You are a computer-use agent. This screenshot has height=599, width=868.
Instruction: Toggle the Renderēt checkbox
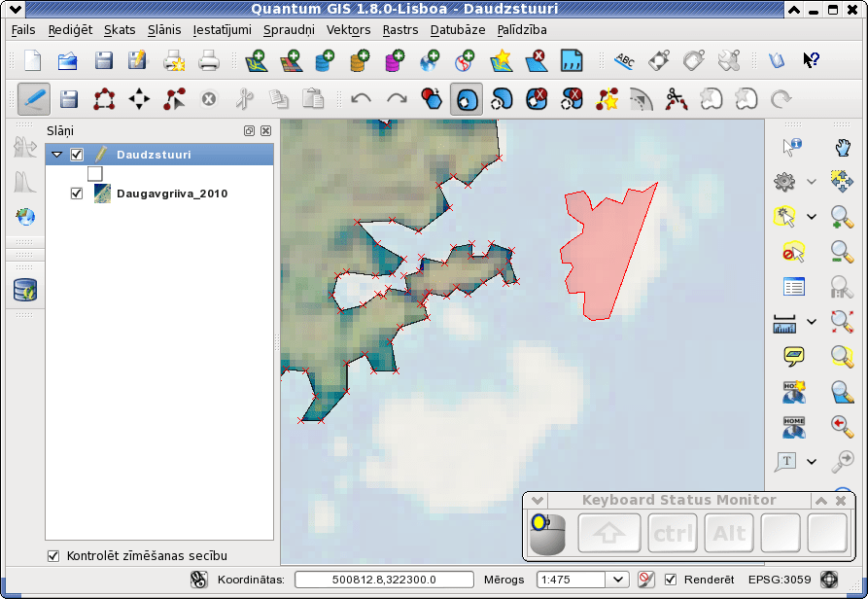click(671, 580)
